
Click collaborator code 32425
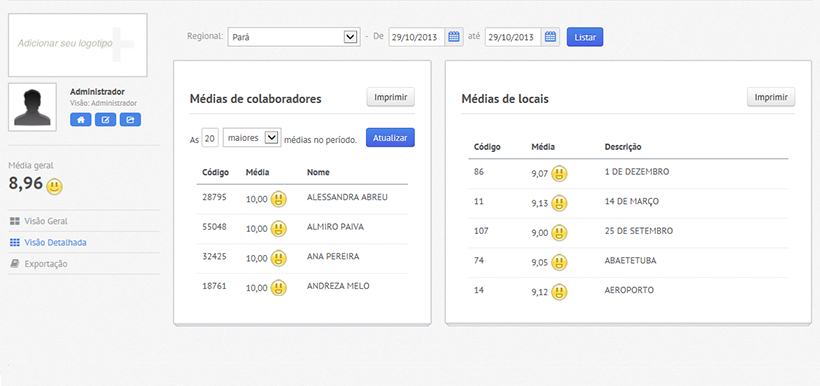tap(214, 256)
